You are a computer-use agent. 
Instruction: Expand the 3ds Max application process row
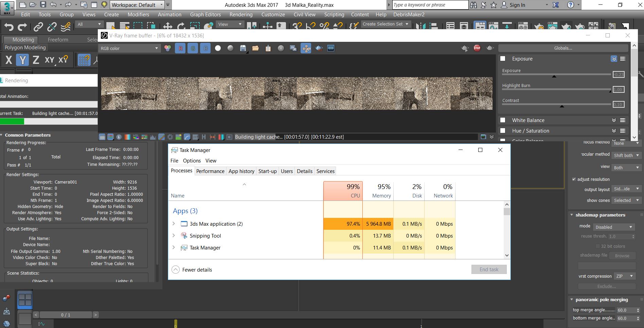(174, 224)
